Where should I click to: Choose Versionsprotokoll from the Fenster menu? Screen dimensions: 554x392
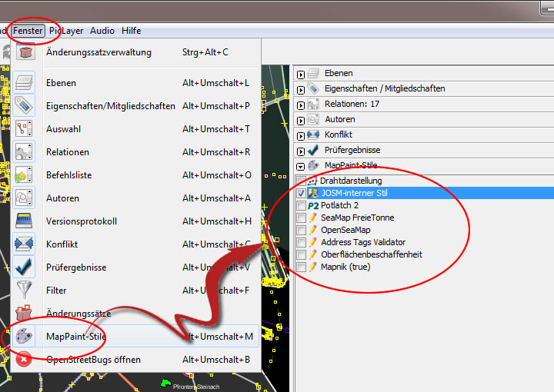[x=82, y=221]
